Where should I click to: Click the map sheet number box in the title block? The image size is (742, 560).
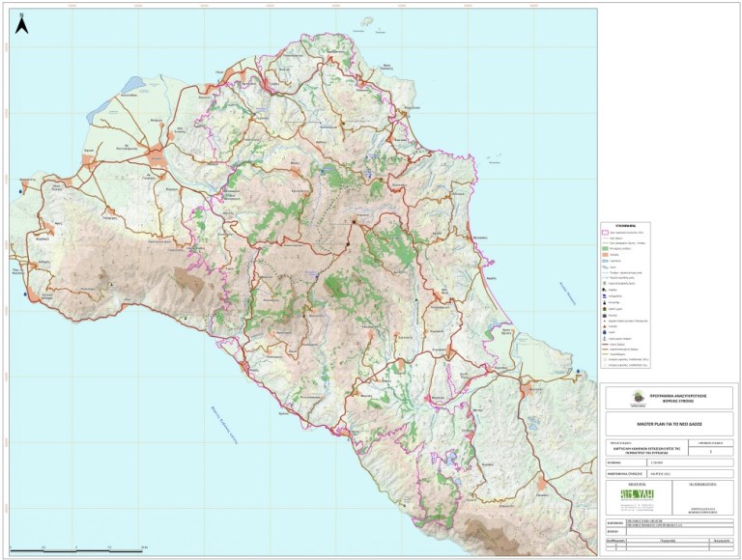point(712,448)
